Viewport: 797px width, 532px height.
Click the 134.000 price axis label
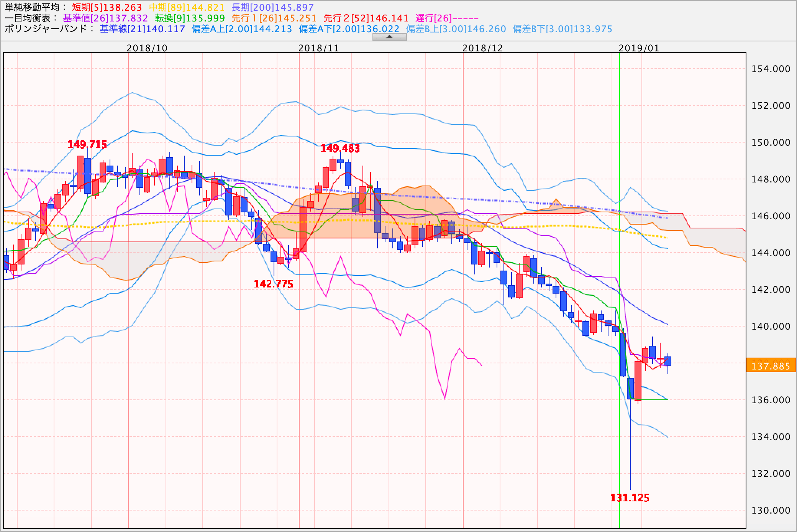point(771,437)
